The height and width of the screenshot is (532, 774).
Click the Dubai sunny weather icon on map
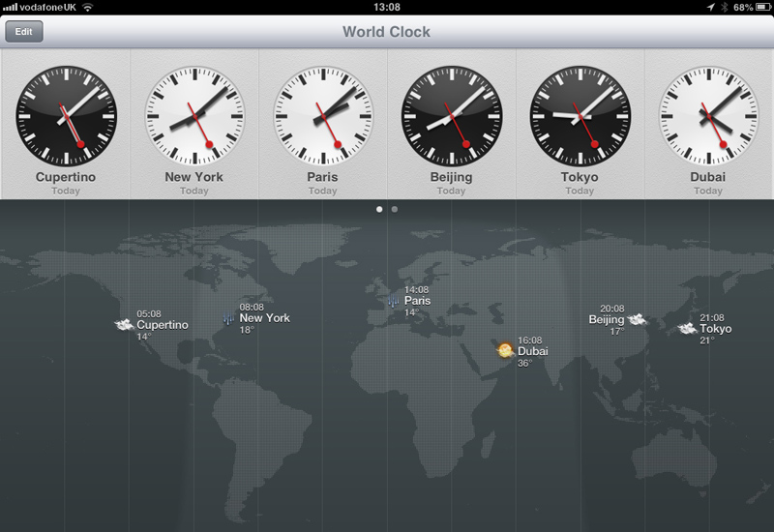click(x=505, y=350)
